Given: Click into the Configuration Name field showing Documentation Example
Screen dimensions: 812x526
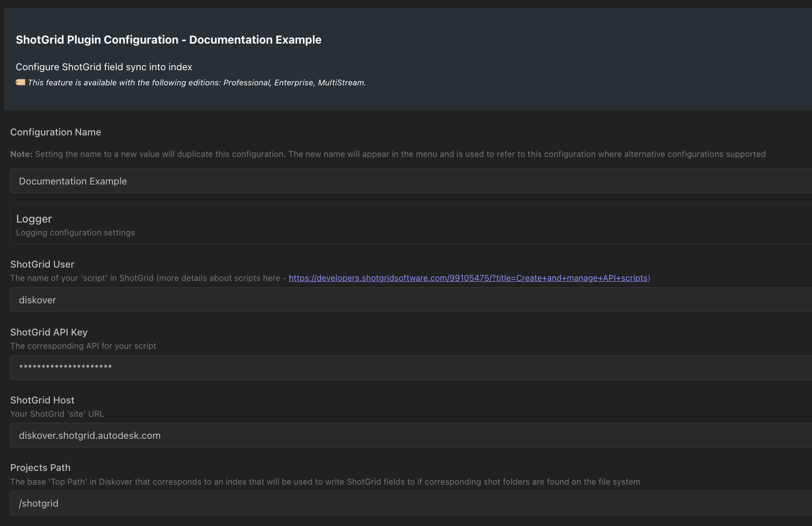Looking at the screenshot, I should point(411,181).
